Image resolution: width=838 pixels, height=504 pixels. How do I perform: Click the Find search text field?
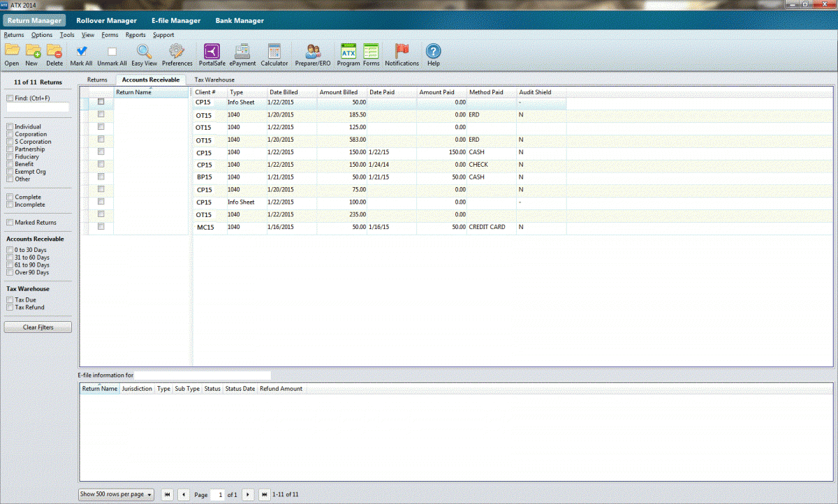coord(38,108)
